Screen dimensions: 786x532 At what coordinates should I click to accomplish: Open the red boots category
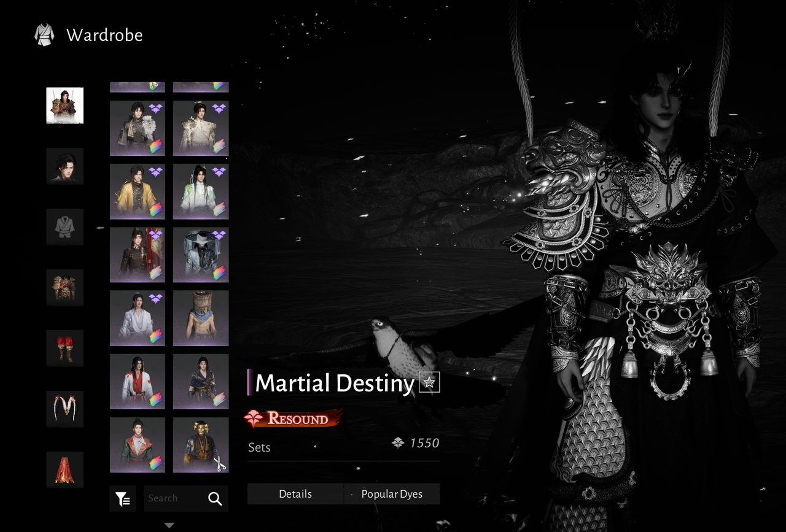65,349
